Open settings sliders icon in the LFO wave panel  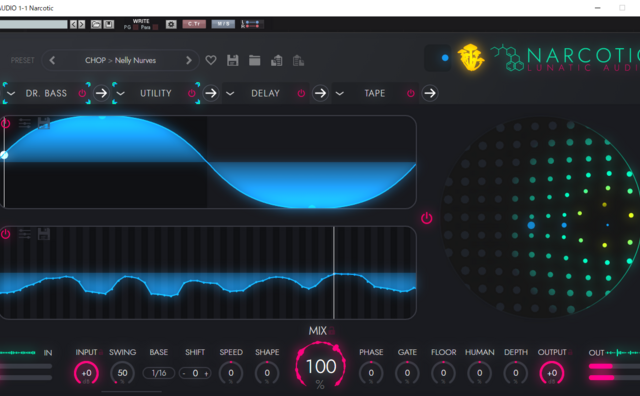pos(24,123)
